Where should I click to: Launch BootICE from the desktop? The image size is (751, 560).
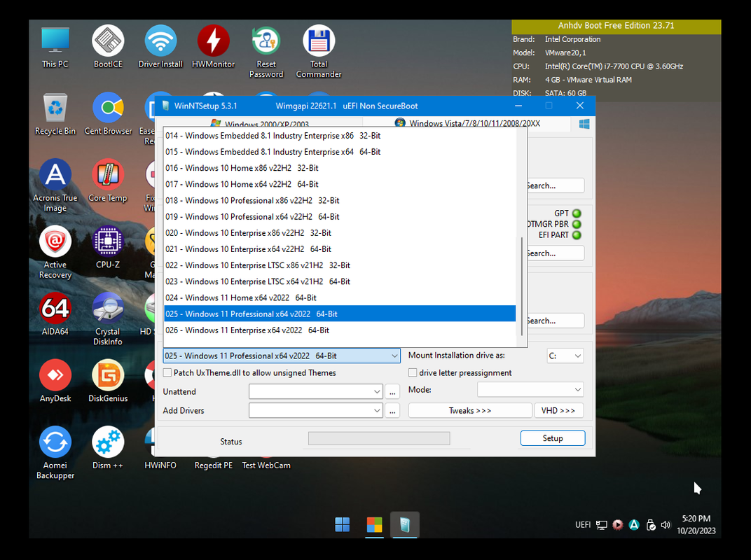coord(108,48)
